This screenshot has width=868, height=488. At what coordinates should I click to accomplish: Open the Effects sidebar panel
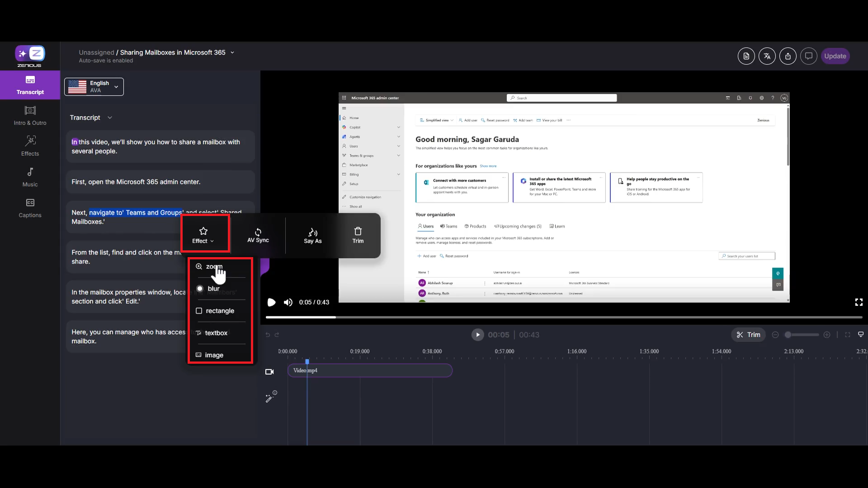[30, 146]
